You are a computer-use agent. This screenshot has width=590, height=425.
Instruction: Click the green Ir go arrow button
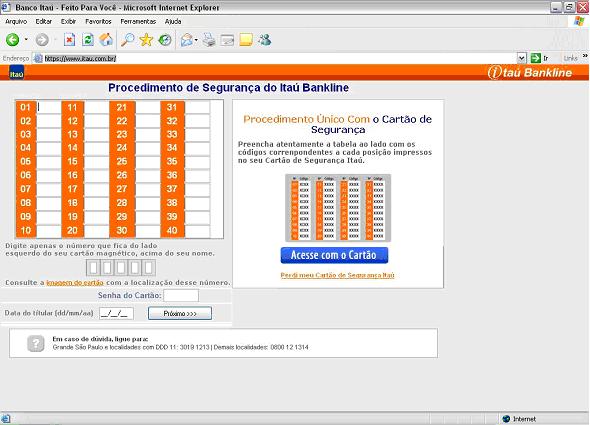point(535,58)
